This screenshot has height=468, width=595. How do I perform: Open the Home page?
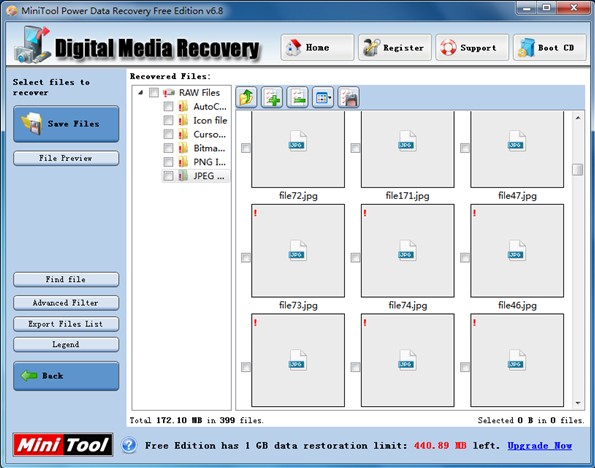tap(317, 47)
